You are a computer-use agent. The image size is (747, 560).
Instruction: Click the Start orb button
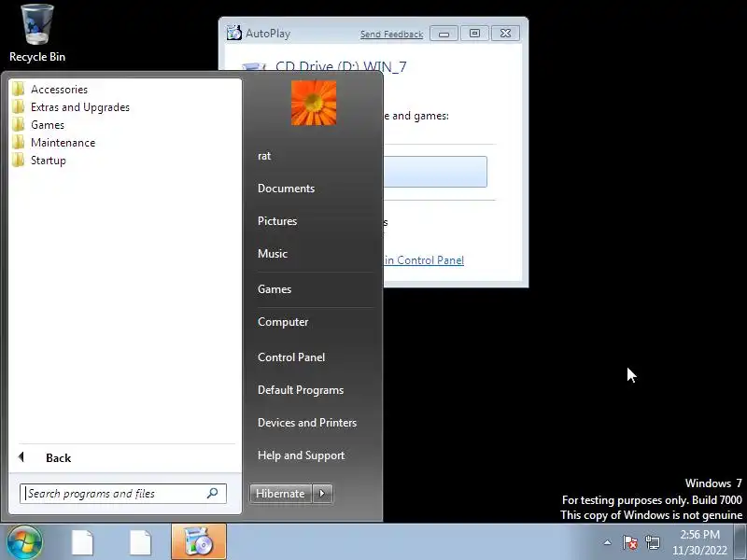click(x=25, y=543)
